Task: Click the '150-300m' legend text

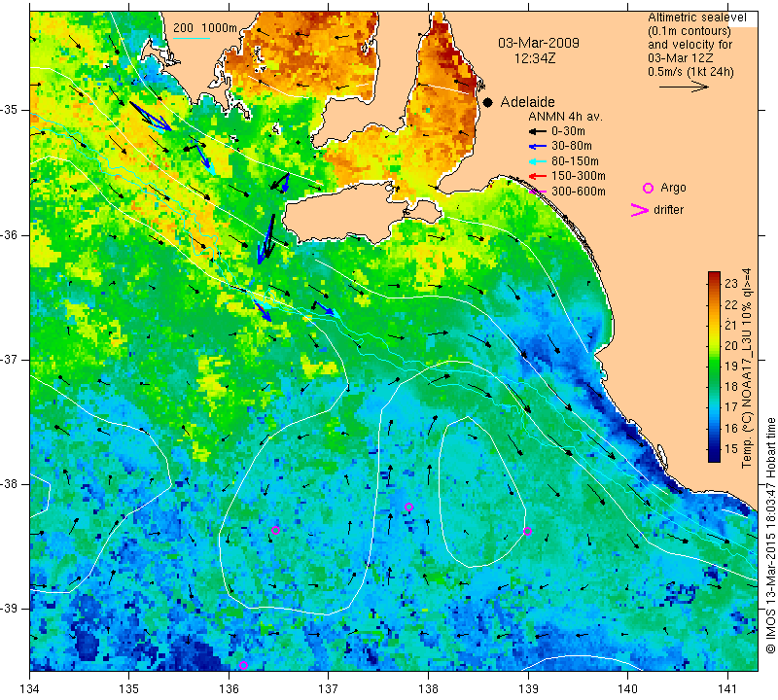Action: pos(579,176)
